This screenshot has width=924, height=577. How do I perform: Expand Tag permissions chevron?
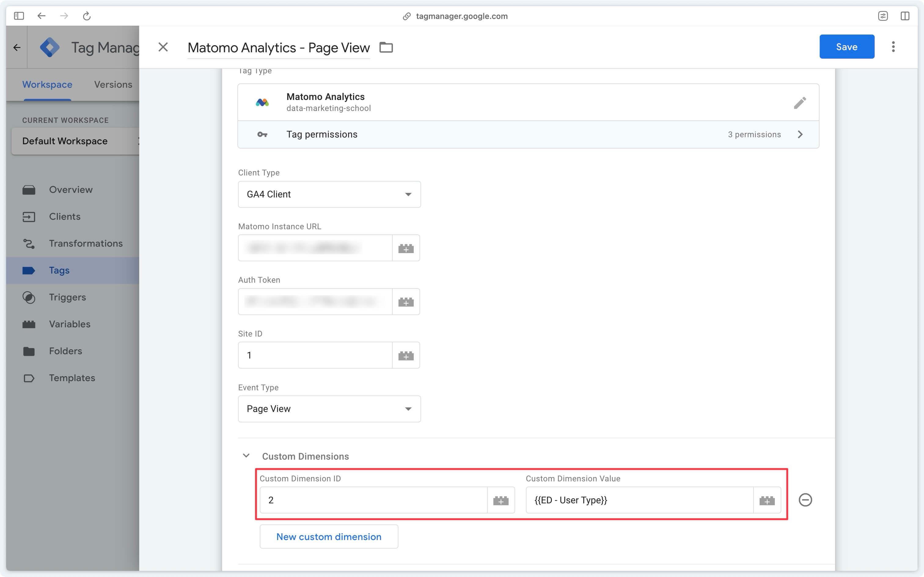[800, 134]
